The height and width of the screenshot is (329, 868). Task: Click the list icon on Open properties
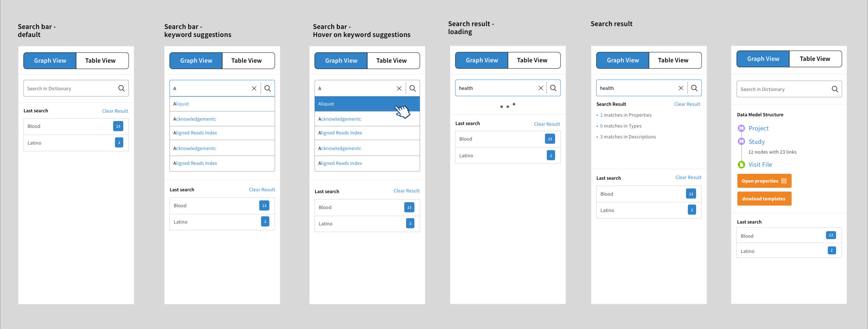[784, 181]
